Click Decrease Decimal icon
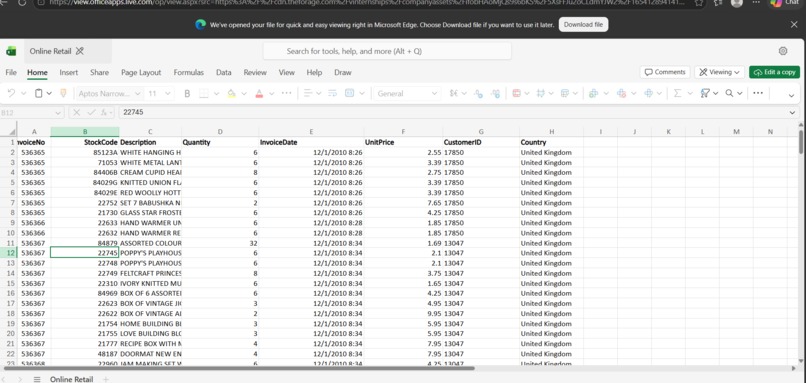This screenshot has height=383, width=806. tap(479, 93)
